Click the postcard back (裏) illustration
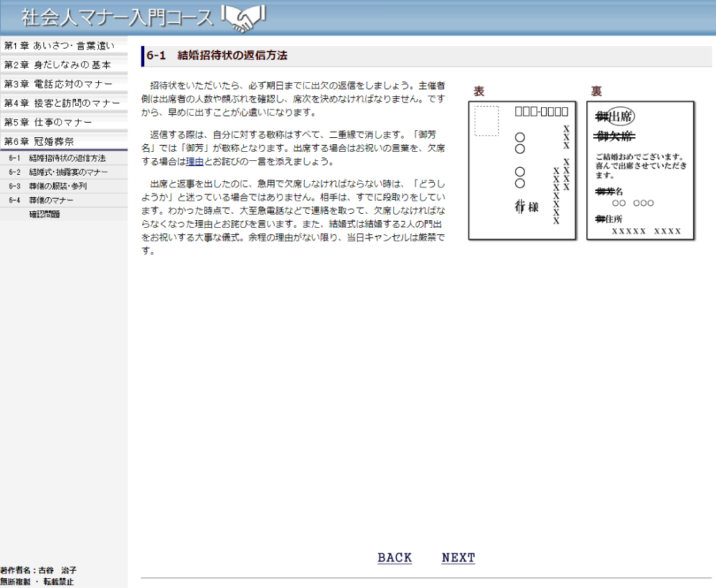 pos(641,171)
